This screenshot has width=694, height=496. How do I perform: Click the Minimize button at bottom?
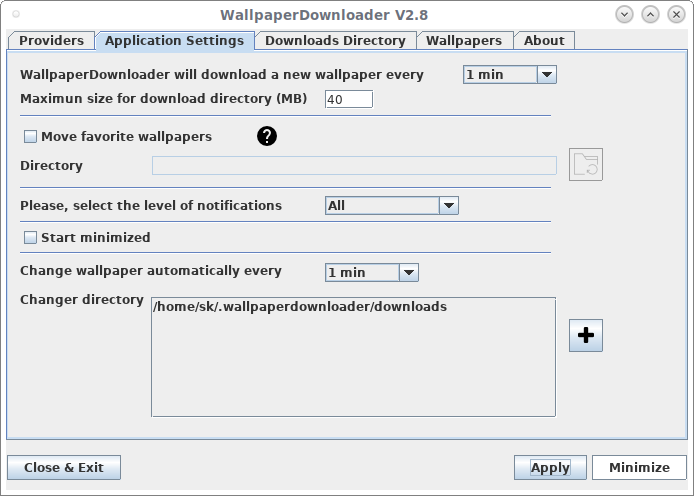[x=639, y=468]
